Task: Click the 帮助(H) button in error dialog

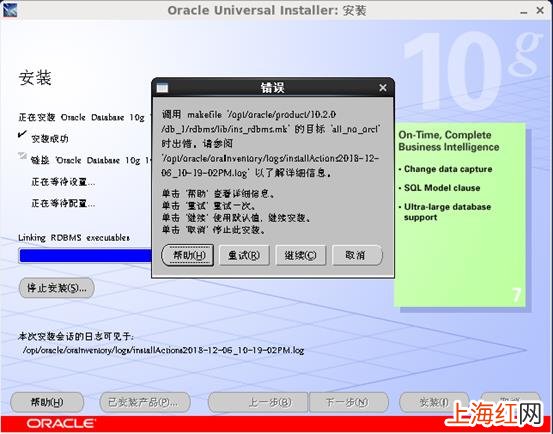Action: tap(188, 255)
